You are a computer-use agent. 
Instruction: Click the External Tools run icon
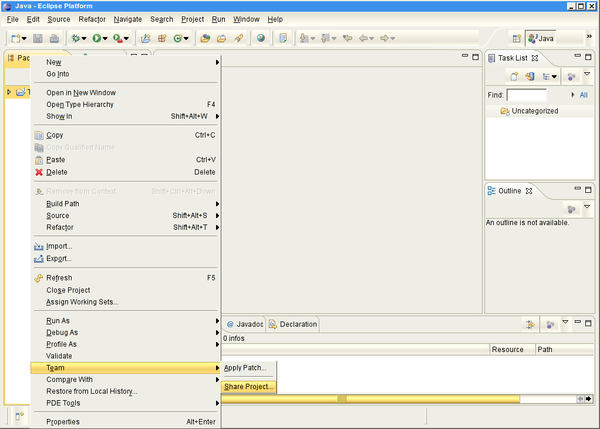coord(118,38)
